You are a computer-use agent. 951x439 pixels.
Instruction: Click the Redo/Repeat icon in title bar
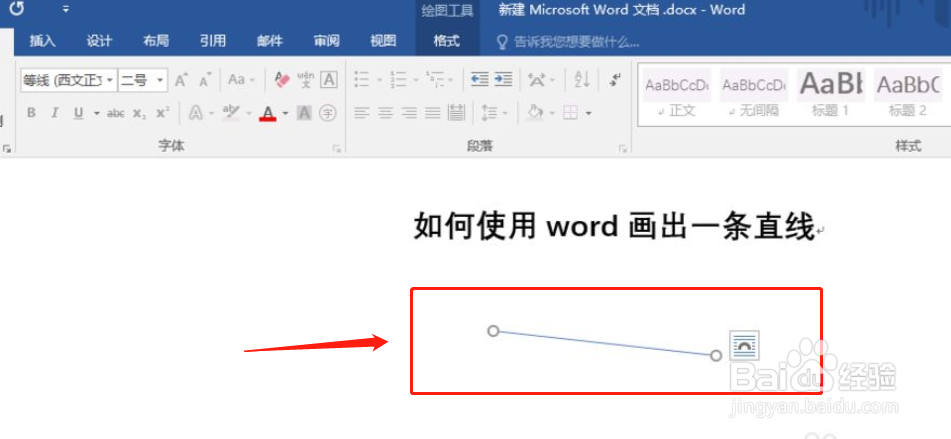(x=16, y=9)
